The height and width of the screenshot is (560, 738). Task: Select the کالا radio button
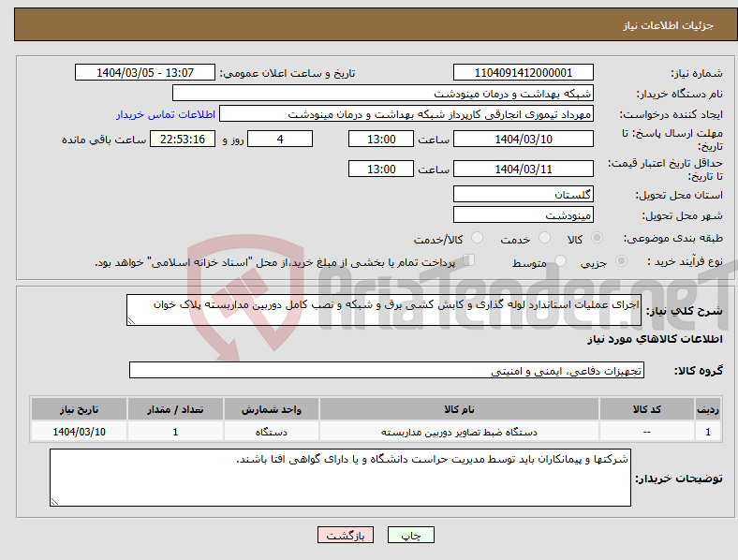(597, 238)
